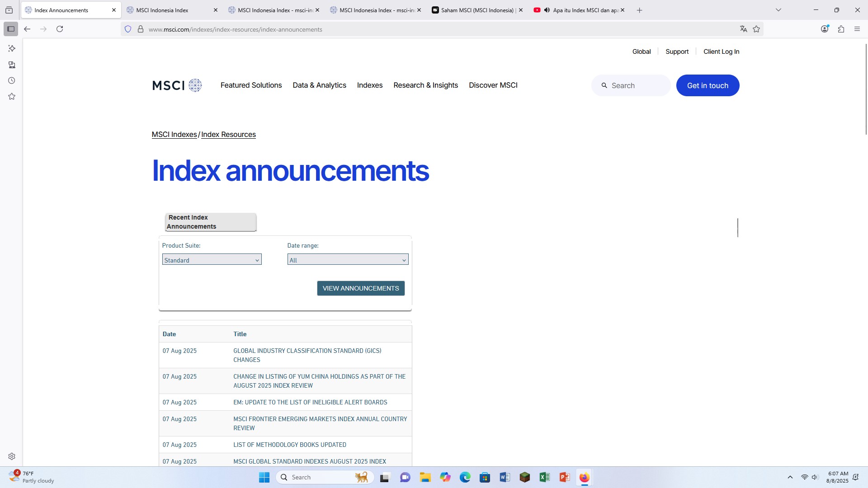The width and height of the screenshot is (868, 488).
Task: Launch File Explorer from taskbar
Action: coord(425,477)
